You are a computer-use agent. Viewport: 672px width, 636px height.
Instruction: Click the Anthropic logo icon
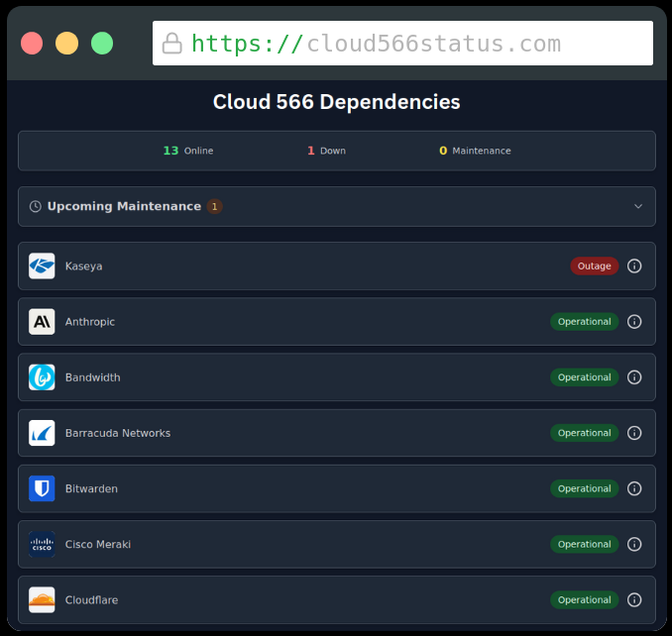42,322
